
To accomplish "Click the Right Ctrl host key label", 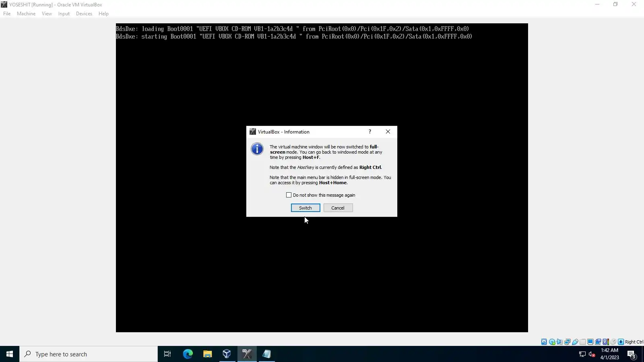I will (634, 342).
